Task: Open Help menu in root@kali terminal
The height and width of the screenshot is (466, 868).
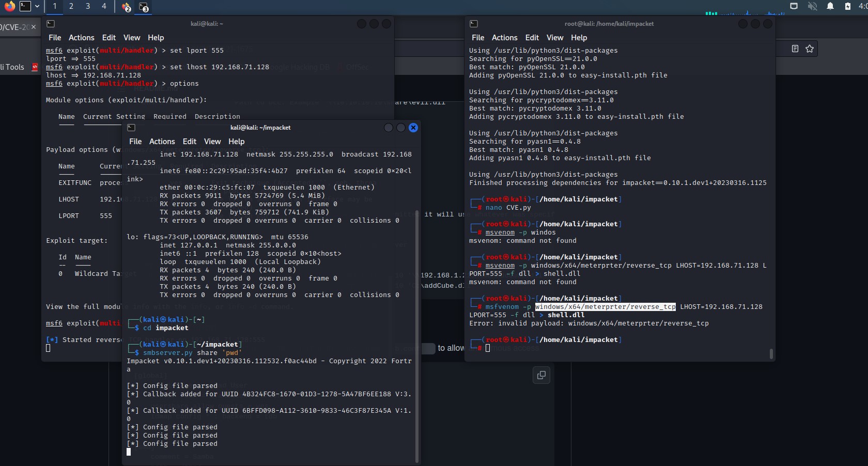Action: point(579,38)
